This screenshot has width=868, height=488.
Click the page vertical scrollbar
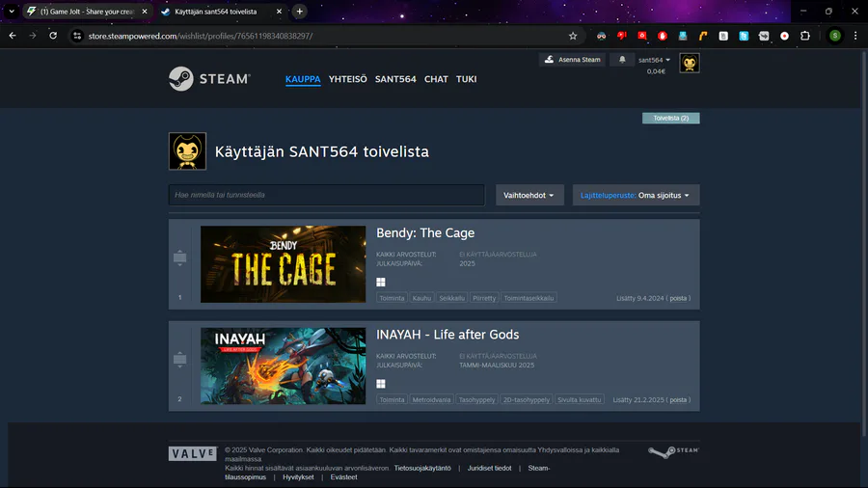click(864, 243)
